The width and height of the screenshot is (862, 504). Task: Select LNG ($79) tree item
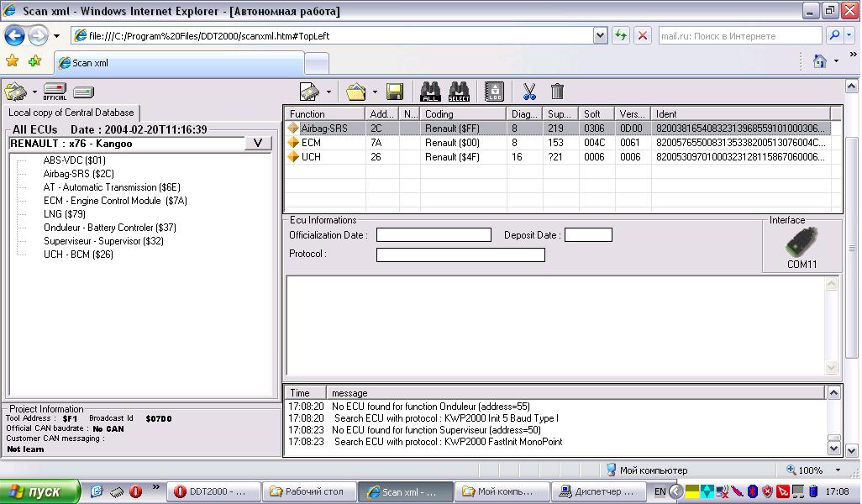pyautogui.click(x=65, y=214)
